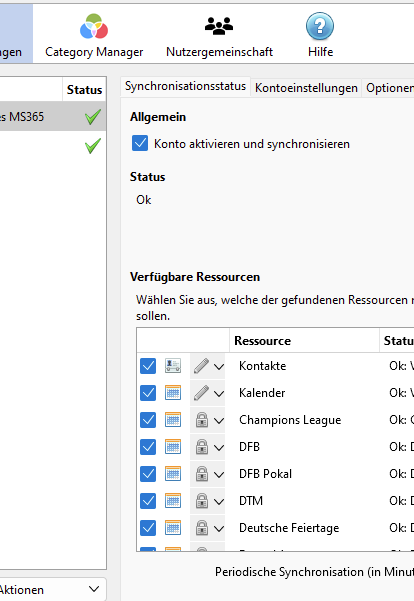Screen dimensions: 414x601
Task: Click the calendar icon in the Kalender row
Action: (173, 393)
